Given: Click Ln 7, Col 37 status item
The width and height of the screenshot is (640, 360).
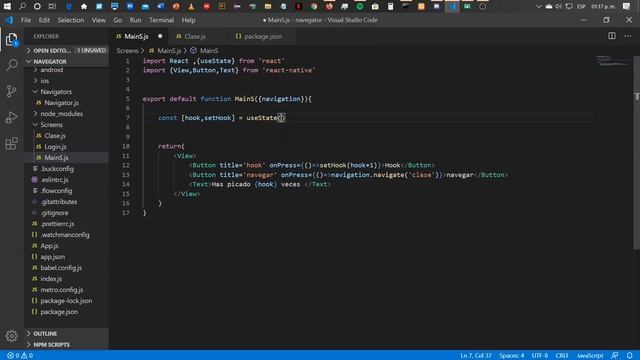Looking at the screenshot, I should pos(476,356).
